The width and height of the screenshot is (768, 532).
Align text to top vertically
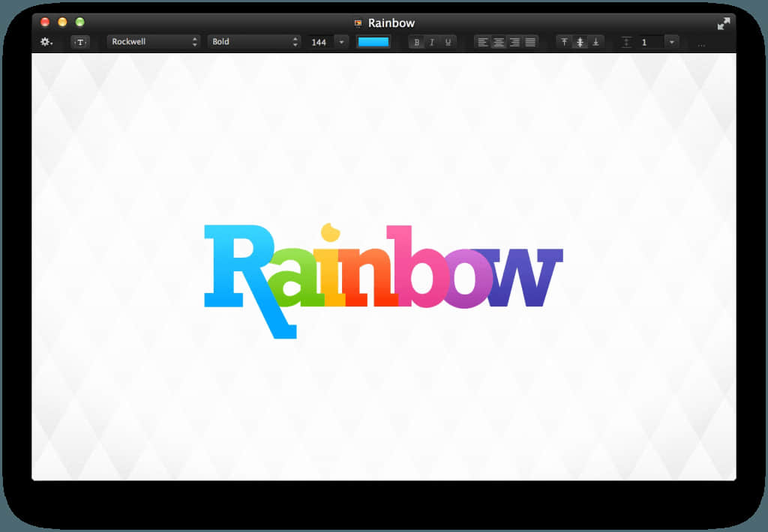tap(564, 42)
